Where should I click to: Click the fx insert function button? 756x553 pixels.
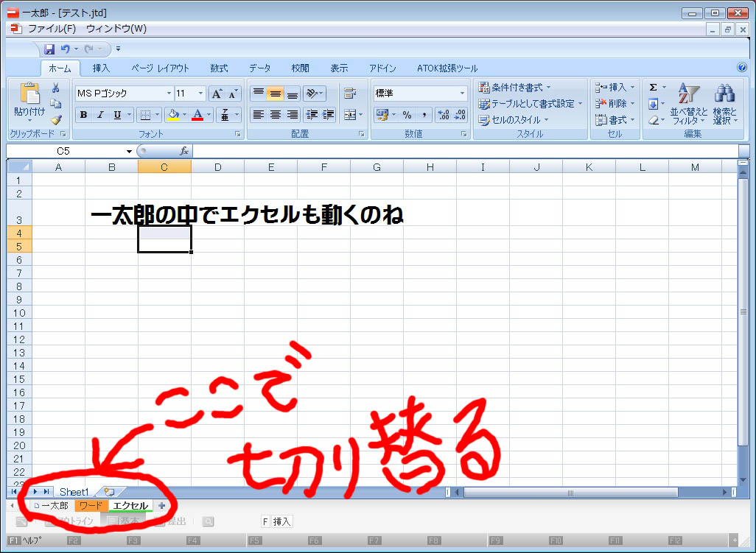coord(183,151)
